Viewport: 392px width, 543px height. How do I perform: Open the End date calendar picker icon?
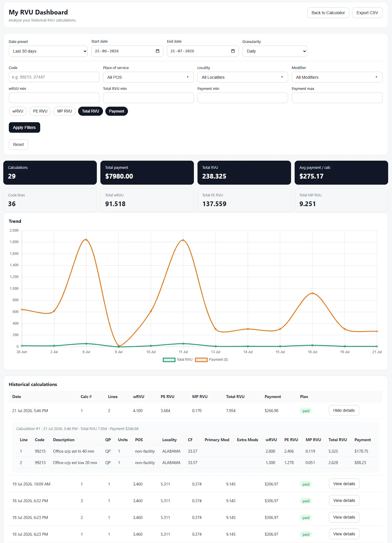(233, 51)
